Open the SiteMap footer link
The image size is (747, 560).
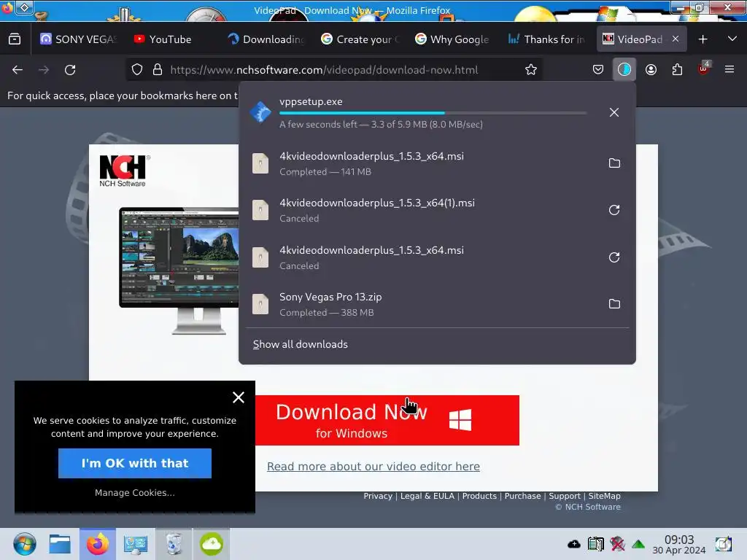(604, 496)
